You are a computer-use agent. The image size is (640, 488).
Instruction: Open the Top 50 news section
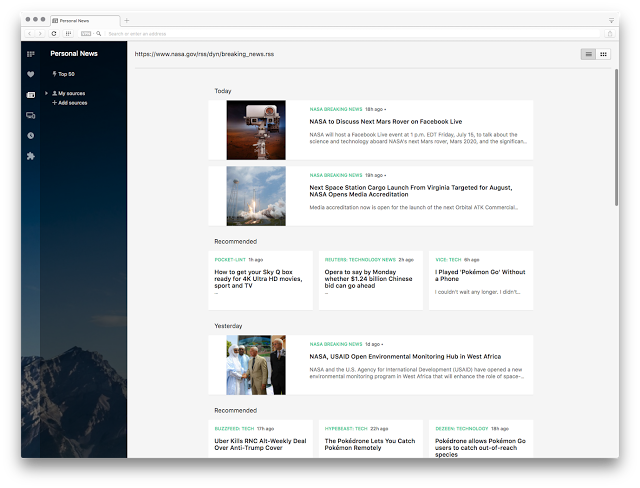point(66,74)
